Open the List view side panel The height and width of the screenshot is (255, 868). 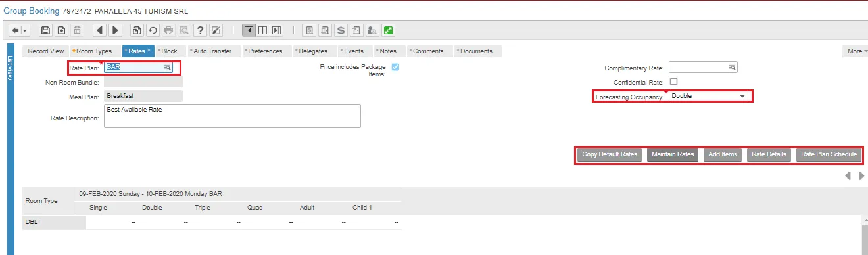coord(10,149)
